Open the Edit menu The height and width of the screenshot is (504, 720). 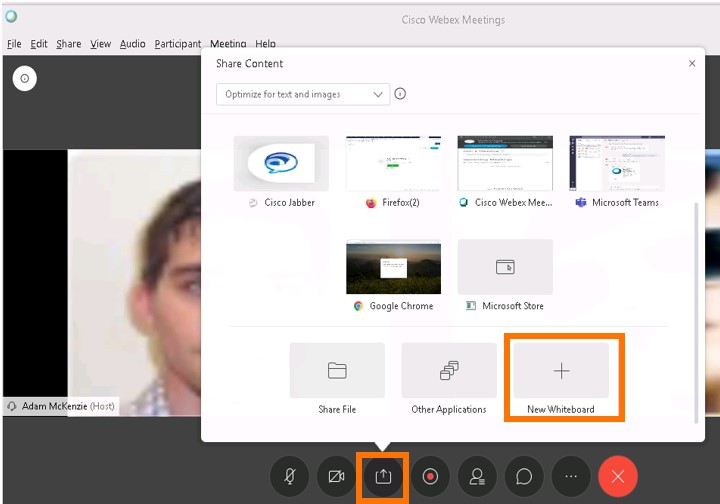(39, 44)
